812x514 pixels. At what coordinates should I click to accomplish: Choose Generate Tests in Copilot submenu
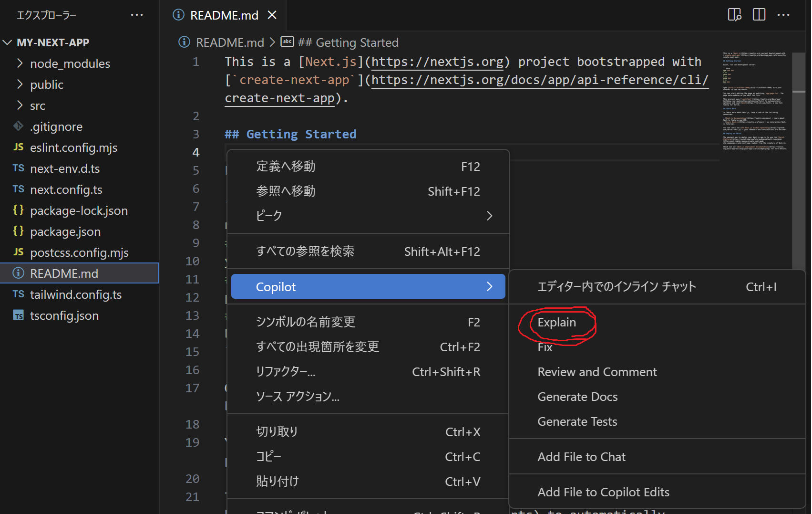(x=657, y=421)
